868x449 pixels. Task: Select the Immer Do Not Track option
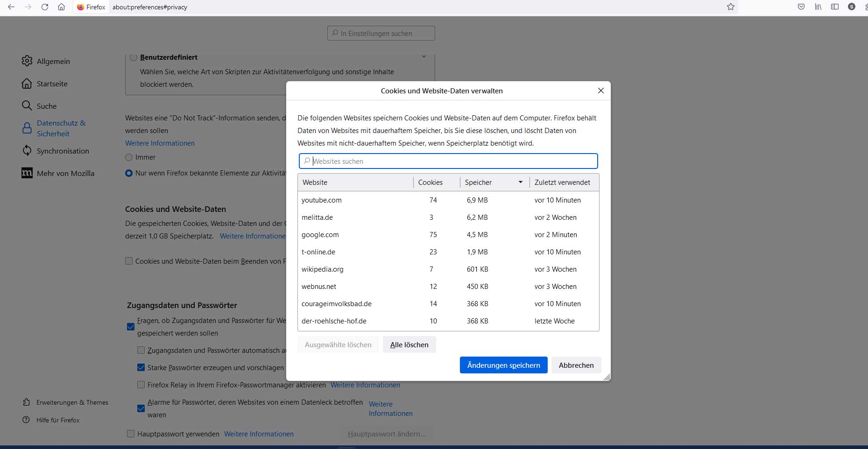(x=129, y=157)
